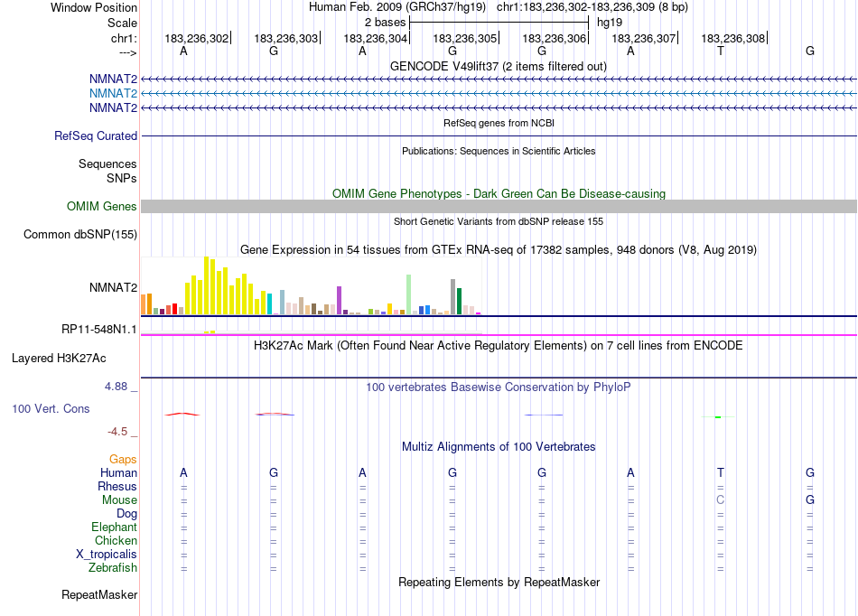Click the RefSeq Curated intron line
Viewport: 858px width, 616px height.
pyautogui.click(x=499, y=135)
